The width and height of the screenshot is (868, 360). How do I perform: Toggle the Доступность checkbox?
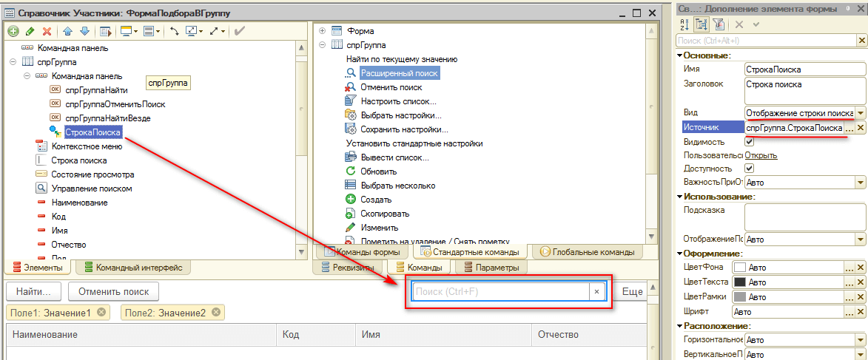749,169
